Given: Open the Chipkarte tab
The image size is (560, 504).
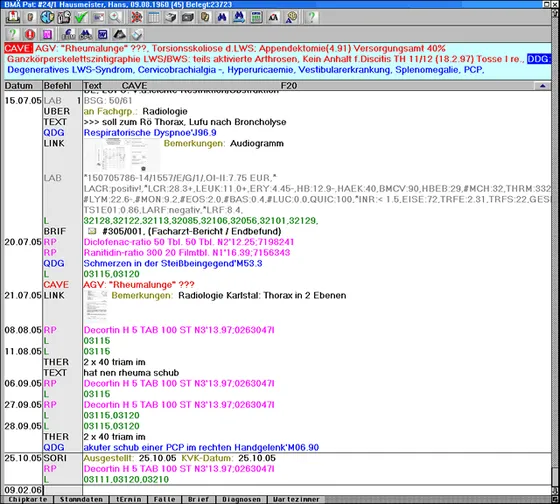Looking at the screenshot, I should pyautogui.click(x=28, y=499).
